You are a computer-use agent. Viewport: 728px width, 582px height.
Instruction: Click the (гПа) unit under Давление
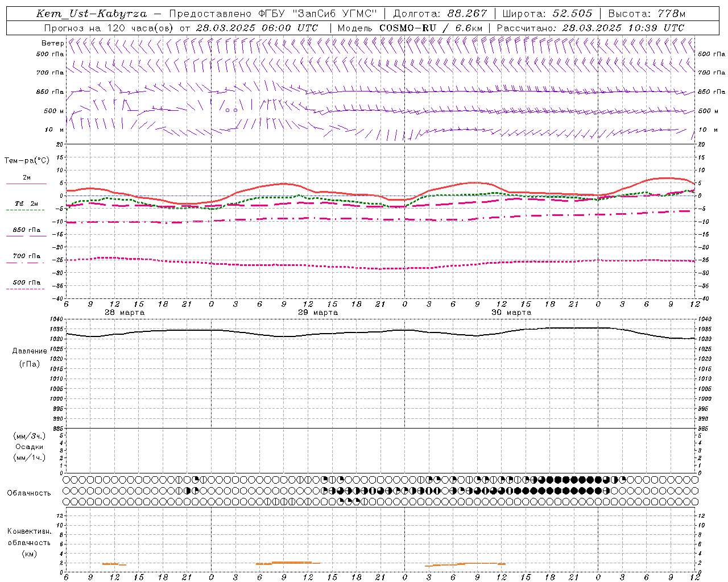pyautogui.click(x=30, y=364)
